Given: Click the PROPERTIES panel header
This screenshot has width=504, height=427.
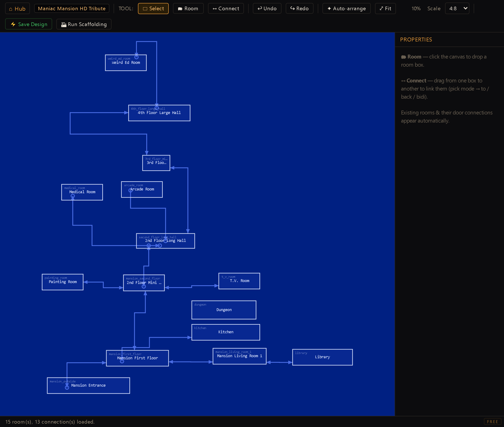Looking at the screenshot, I should (x=416, y=39).
